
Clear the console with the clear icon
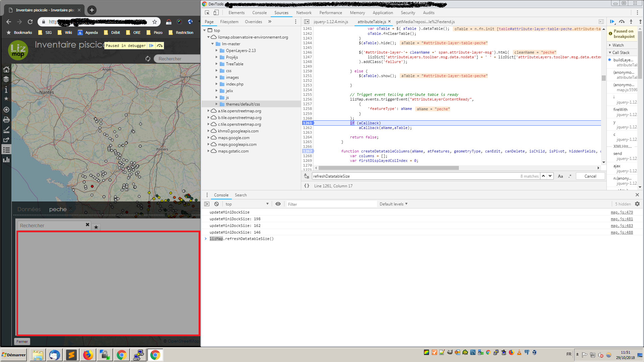(216, 204)
